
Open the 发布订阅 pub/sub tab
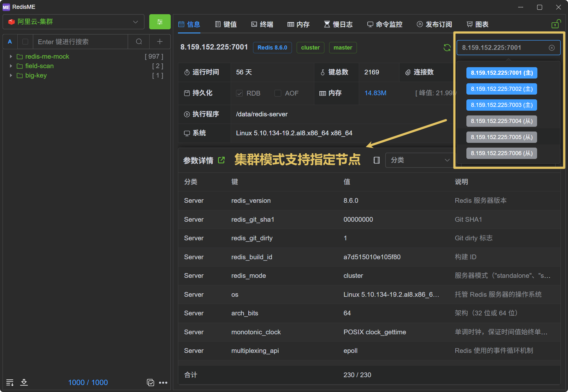(x=435, y=24)
